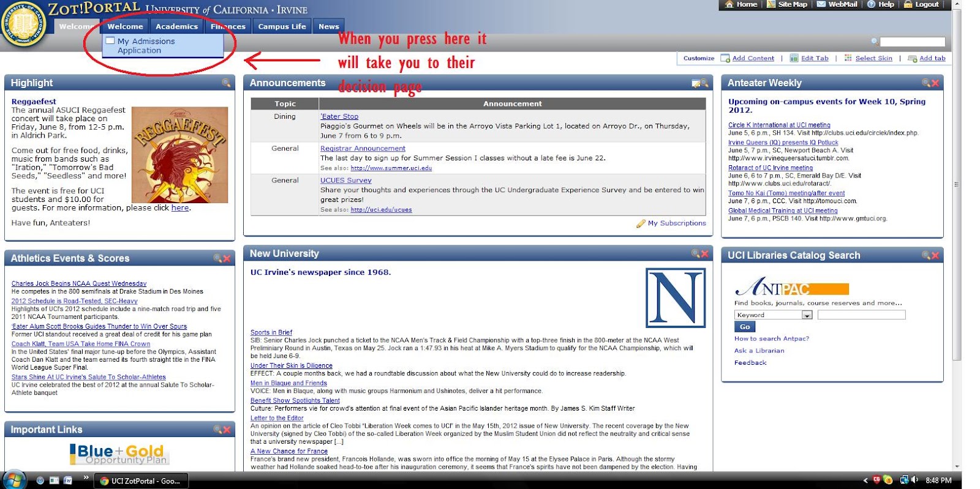Image resolution: width=980 pixels, height=489 pixels.
Task: Open Rotaract of UC Irvine meeting link
Action: 771,168
